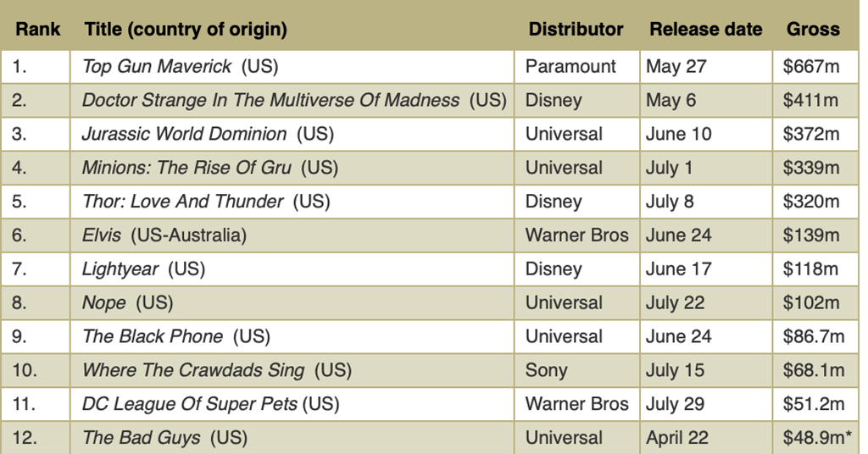Select the Lightyear title cell
Viewport: 868px width, 454px height.
[120, 269]
